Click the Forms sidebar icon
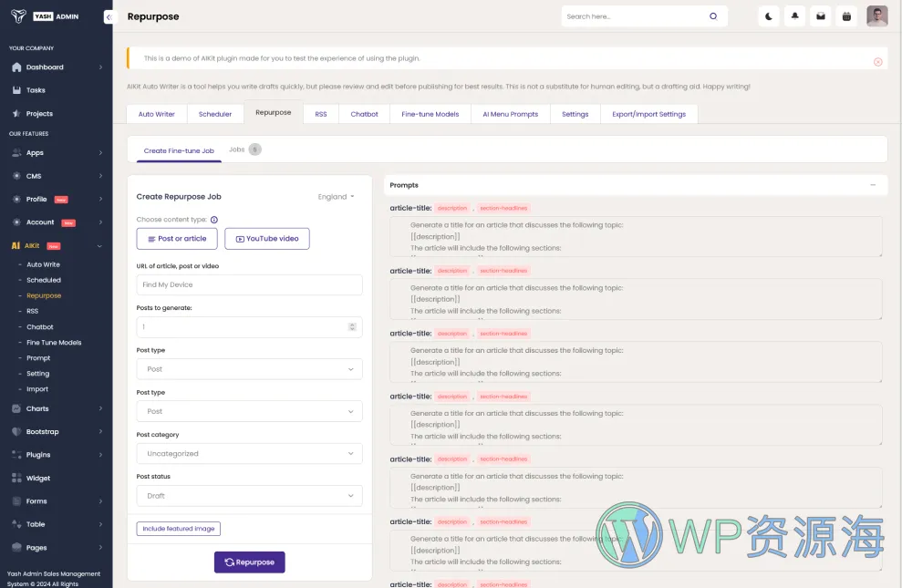902x588 pixels. [16, 501]
